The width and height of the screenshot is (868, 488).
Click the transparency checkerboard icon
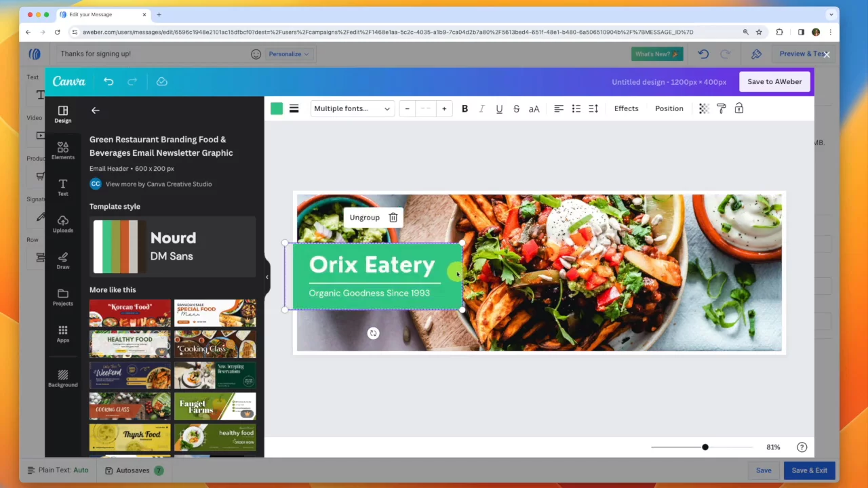pos(704,108)
